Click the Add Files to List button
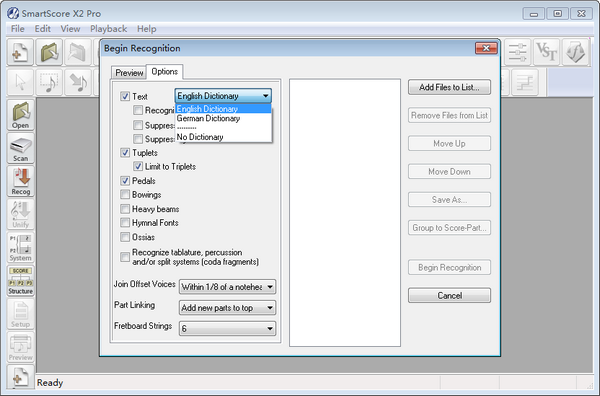 (449, 87)
